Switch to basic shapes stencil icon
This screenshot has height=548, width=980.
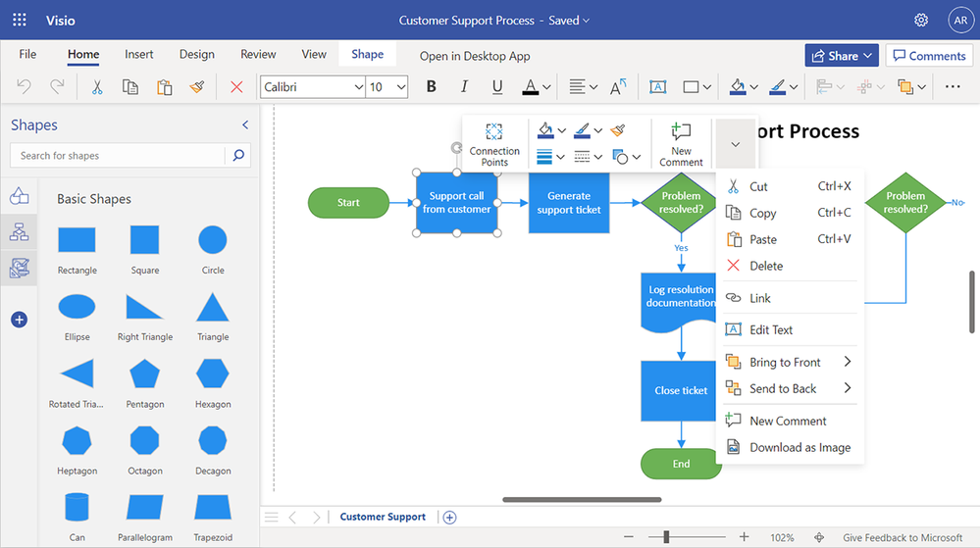(x=19, y=196)
